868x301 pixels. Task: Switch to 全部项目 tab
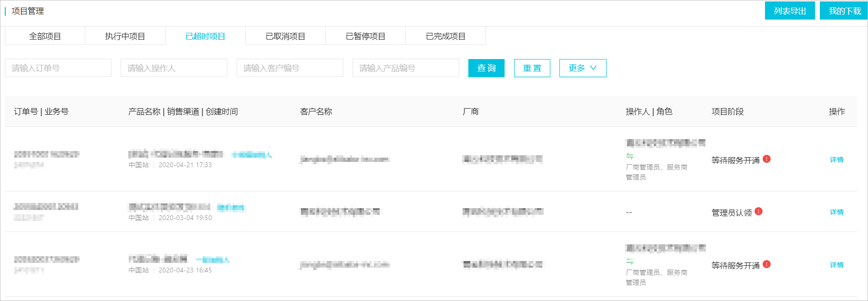pyautogui.click(x=45, y=36)
